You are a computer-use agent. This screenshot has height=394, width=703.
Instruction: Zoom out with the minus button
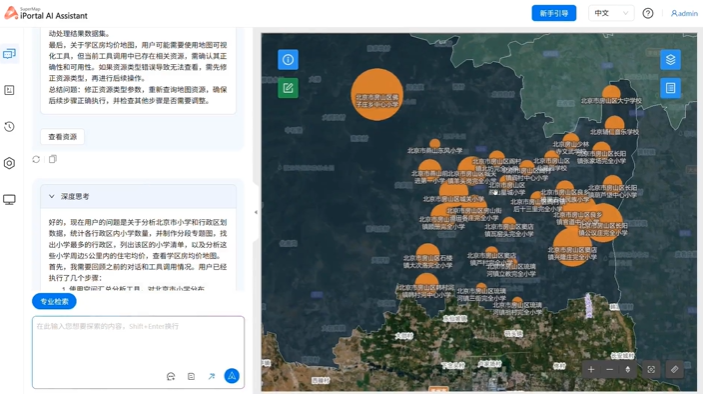click(609, 369)
